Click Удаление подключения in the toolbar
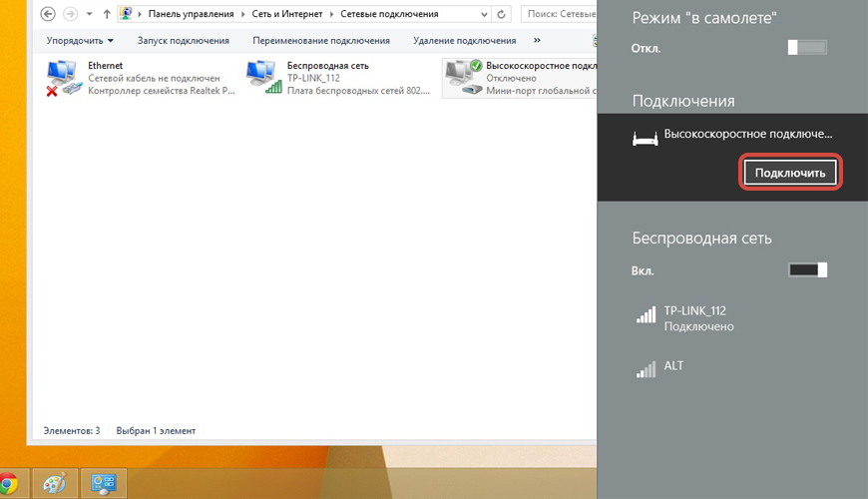The image size is (868, 499). [x=465, y=41]
